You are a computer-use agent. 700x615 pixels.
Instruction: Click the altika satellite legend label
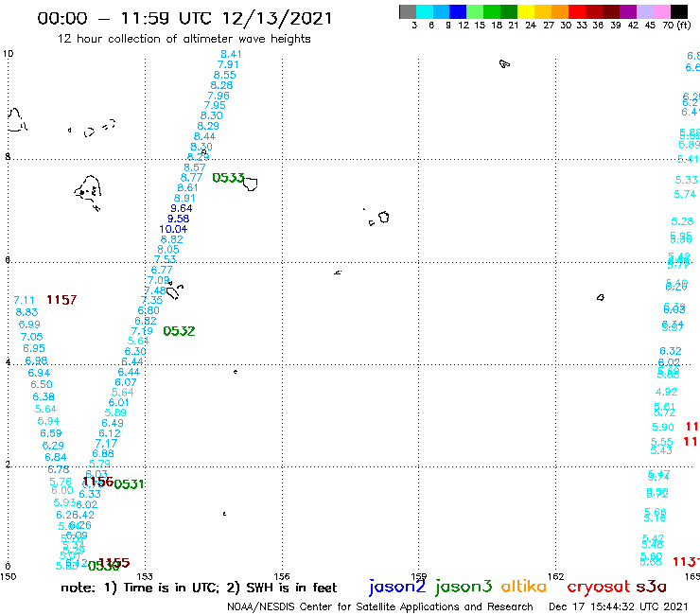pyautogui.click(x=524, y=586)
